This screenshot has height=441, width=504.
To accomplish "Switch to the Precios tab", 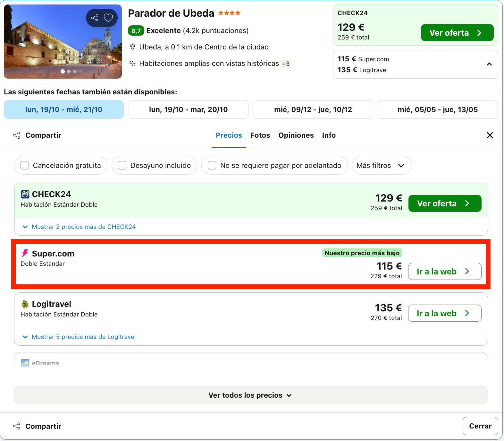I will click(229, 135).
